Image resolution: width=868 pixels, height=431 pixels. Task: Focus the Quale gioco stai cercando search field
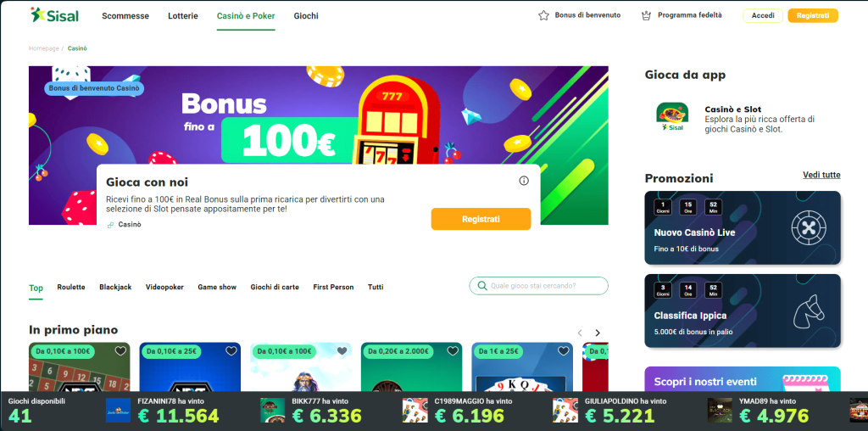point(538,286)
